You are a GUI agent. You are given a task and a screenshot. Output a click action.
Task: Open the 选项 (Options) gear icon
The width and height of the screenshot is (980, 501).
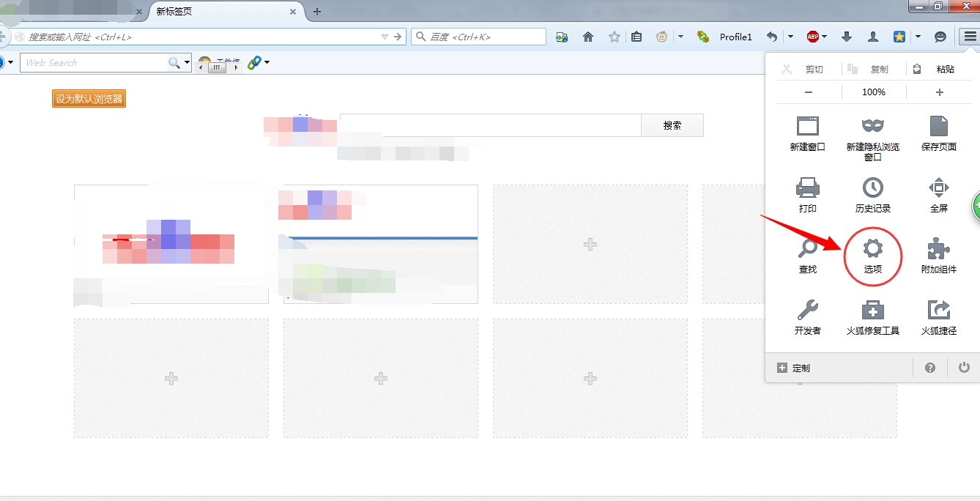[872, 250]
